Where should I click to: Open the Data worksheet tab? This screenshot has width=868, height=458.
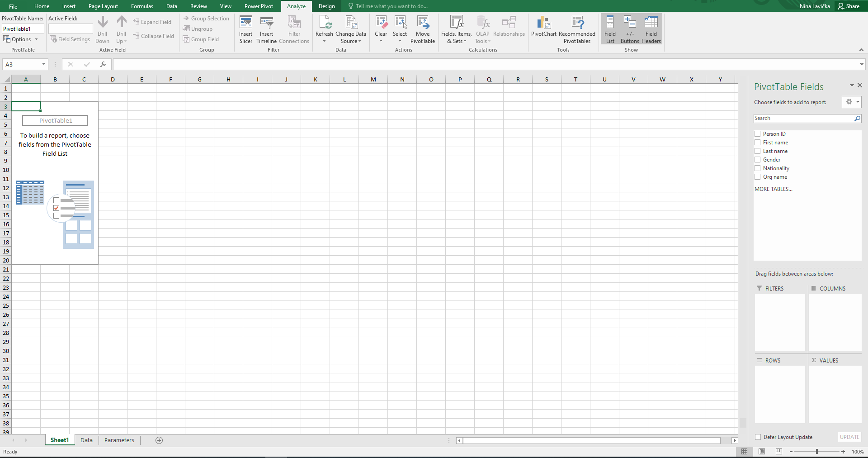click(86, 440)
